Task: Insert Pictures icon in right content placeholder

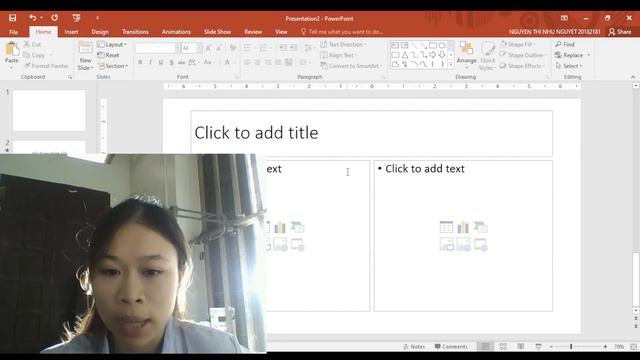Action: 446,244
